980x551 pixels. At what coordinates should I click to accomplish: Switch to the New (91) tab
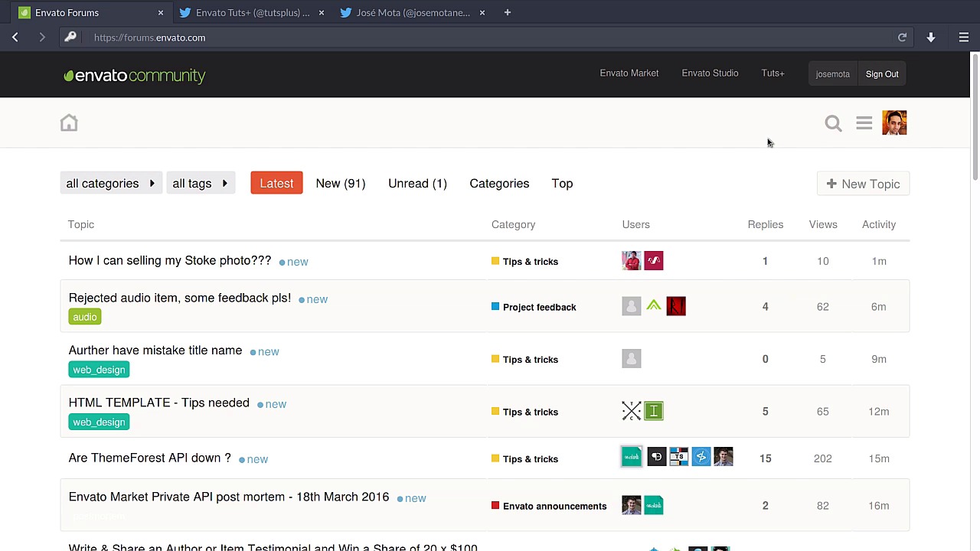click(341, 184)
